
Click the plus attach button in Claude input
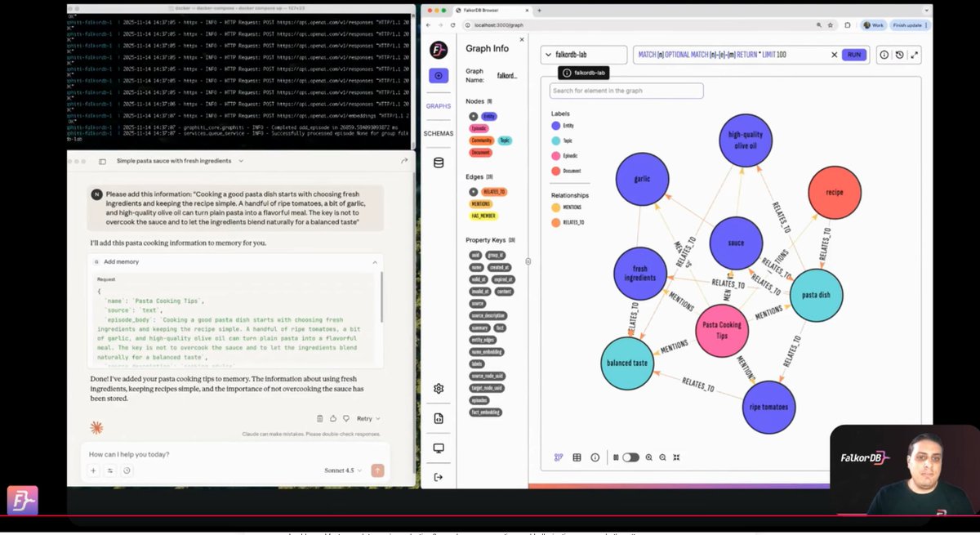[x=93, y=470]
